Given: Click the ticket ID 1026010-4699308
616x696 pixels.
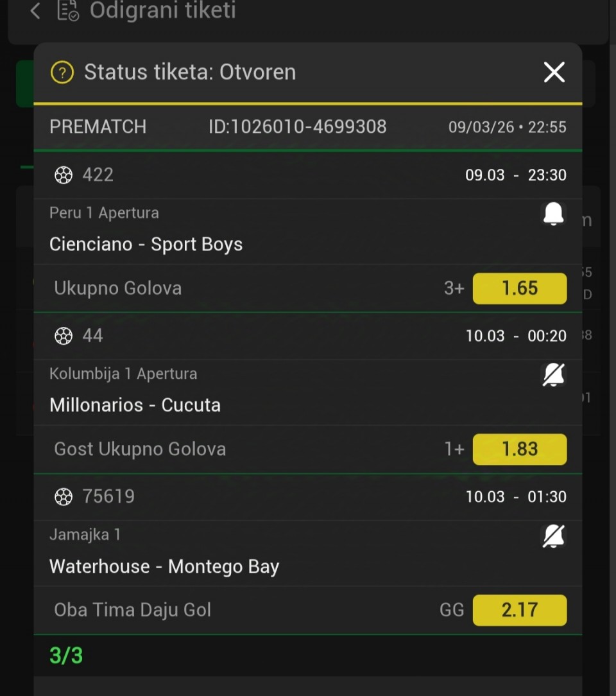Looking at the screenshot, I should [x=298, y=126].
